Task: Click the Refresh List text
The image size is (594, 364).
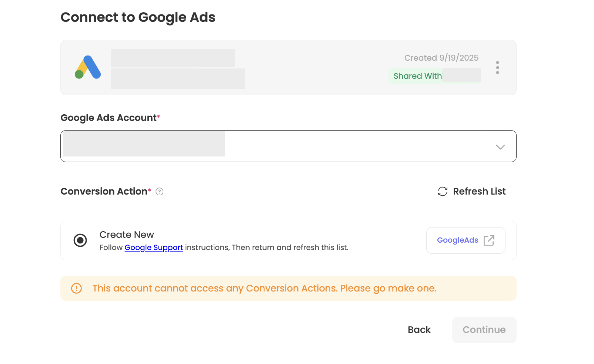Action: click(x=479, y=191)
